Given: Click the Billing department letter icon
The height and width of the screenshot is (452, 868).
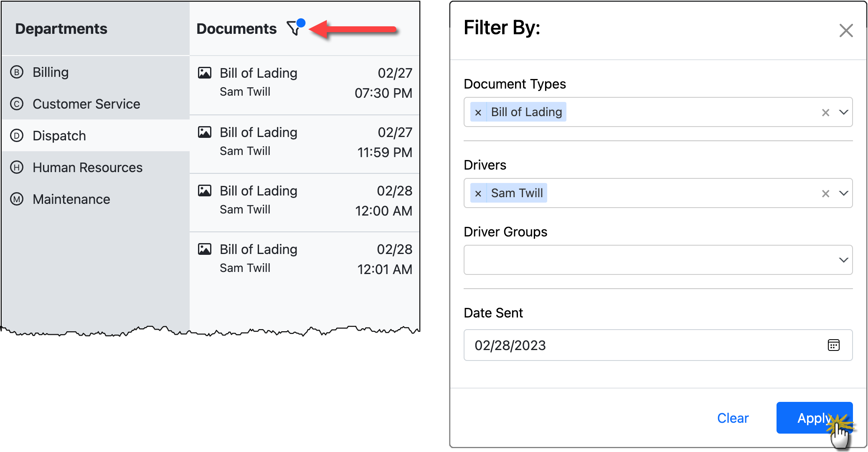Looking at the screenshot, I should (x=16, y=72).
